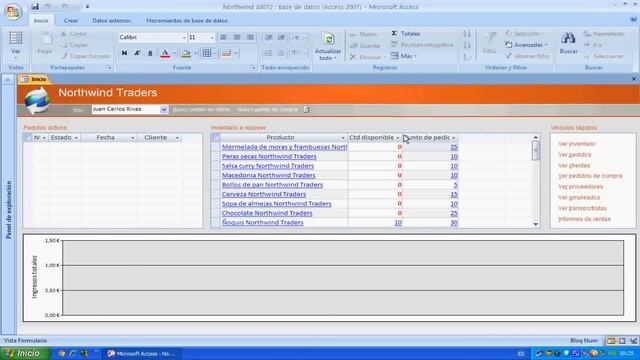The width and height of the screenshot is (640, 360).
Task: Select all rows in Inventario a reponer grid
Action: click(216, 138)
